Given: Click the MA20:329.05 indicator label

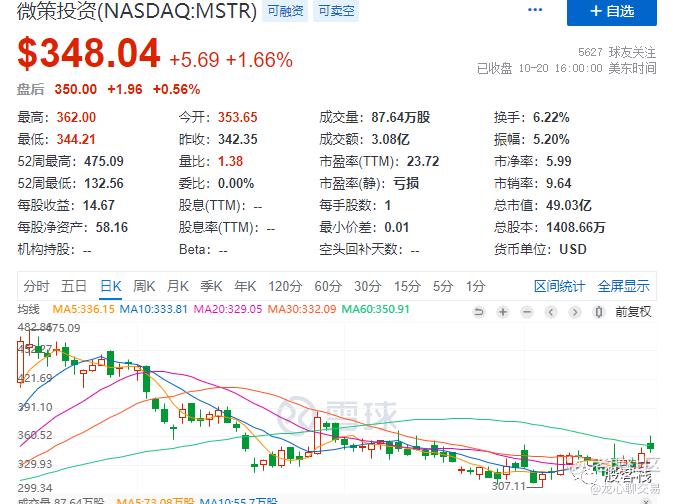Looking at the screenshot, I should [227, 309].
